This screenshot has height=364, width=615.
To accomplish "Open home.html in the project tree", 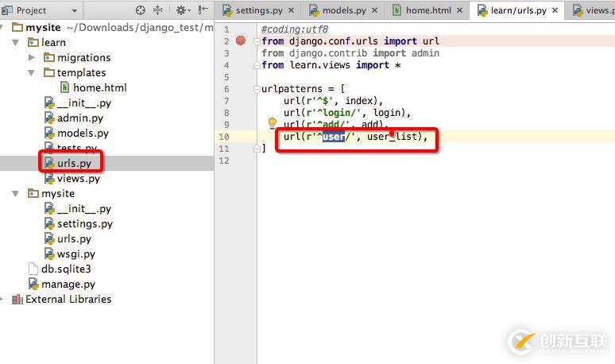I will click(99, 88).
